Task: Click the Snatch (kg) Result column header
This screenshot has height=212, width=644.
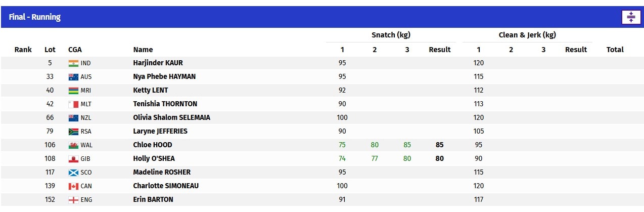Action: pos(440,50)
